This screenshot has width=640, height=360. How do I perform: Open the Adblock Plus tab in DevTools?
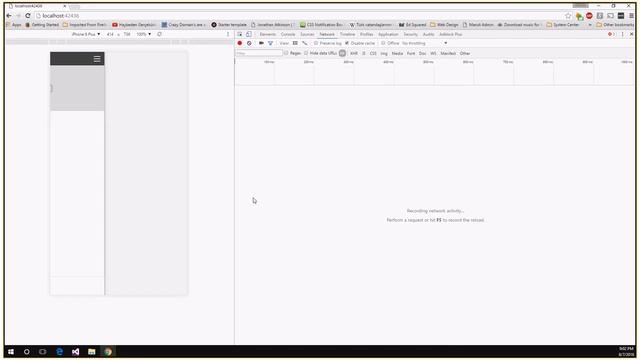pyautogui.click(x=451, y=34)
